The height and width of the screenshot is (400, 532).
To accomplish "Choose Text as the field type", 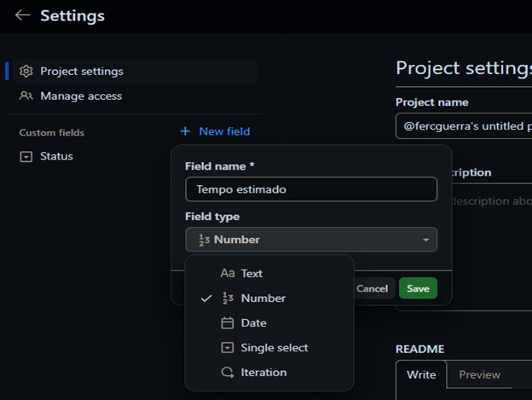I will (x=252, y=274).
